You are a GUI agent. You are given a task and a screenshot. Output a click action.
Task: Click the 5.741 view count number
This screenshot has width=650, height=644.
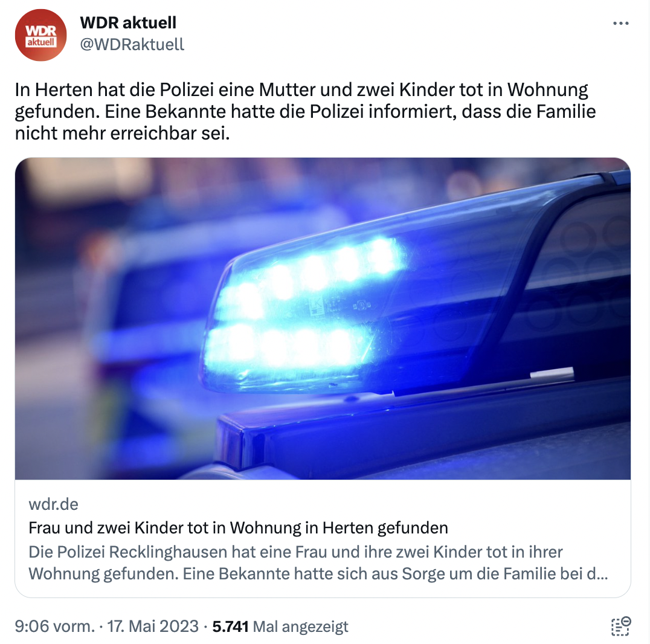pos(231,626)
